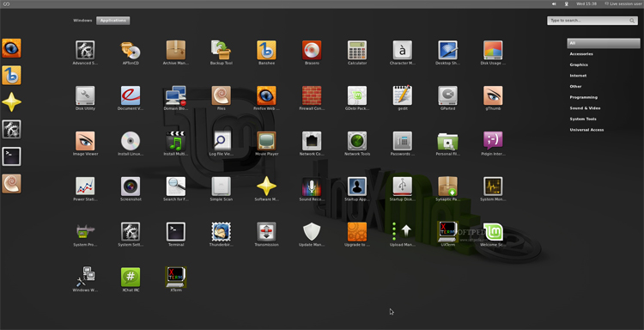Image resolution: width=644 pixels, height=330 pixels.
Task: Open Domain Blocker
Action: [176, 95]
